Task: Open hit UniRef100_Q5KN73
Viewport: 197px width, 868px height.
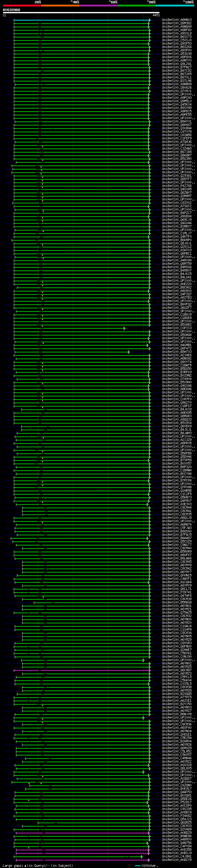Action: (177, 498)
